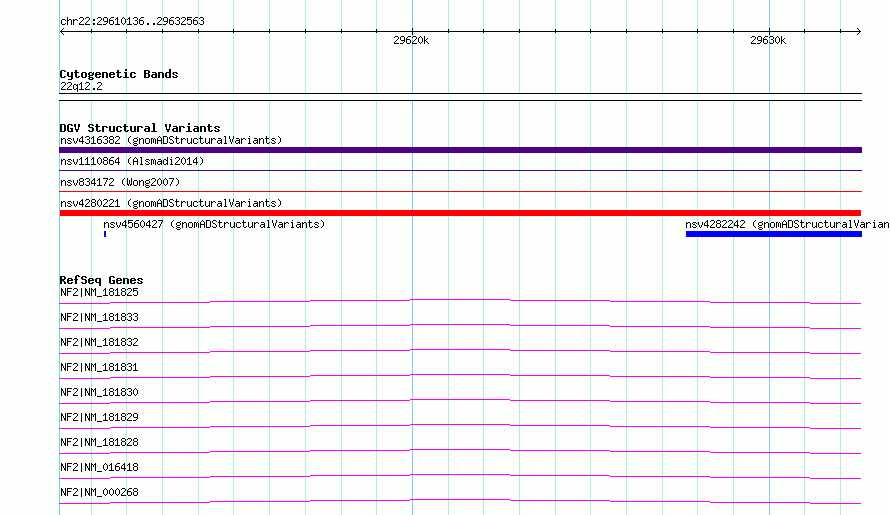The width and height of the screenshot is (890, 515).
Task: Click the nsv4282242 variant label
Action: click(787, 224)
